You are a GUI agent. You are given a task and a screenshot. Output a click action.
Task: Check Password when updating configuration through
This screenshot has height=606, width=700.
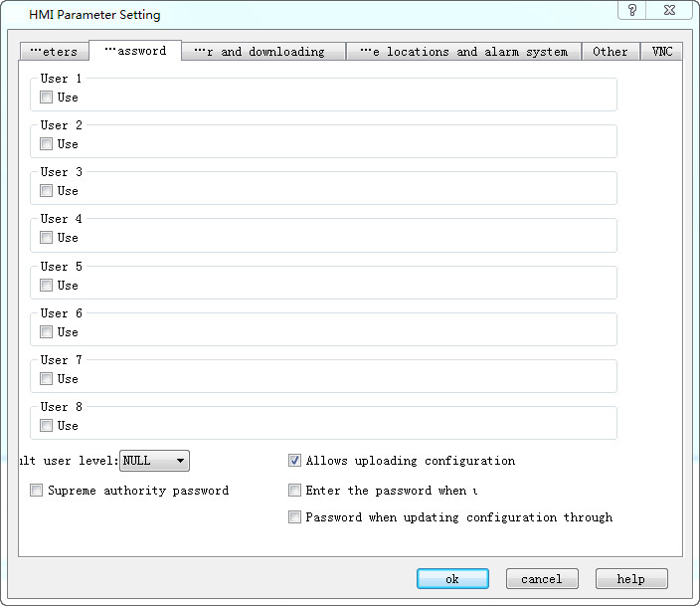(294, 517)
